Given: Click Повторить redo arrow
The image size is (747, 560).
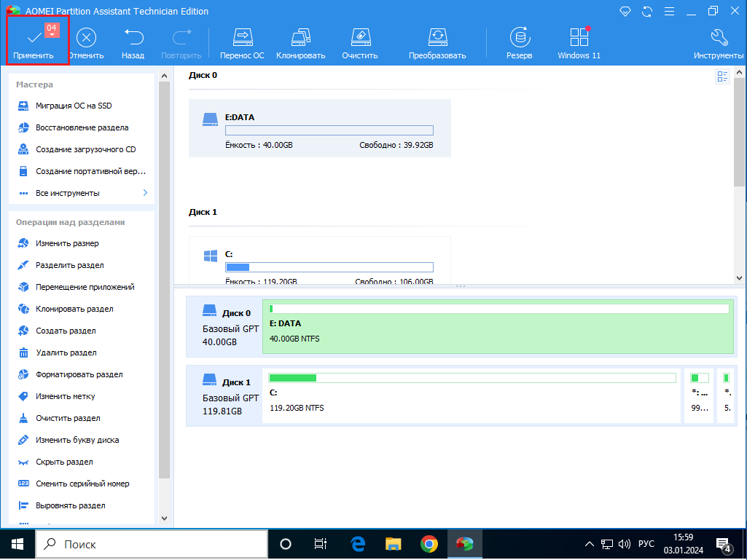Looking at the screenshot, I should coord(181,37).
